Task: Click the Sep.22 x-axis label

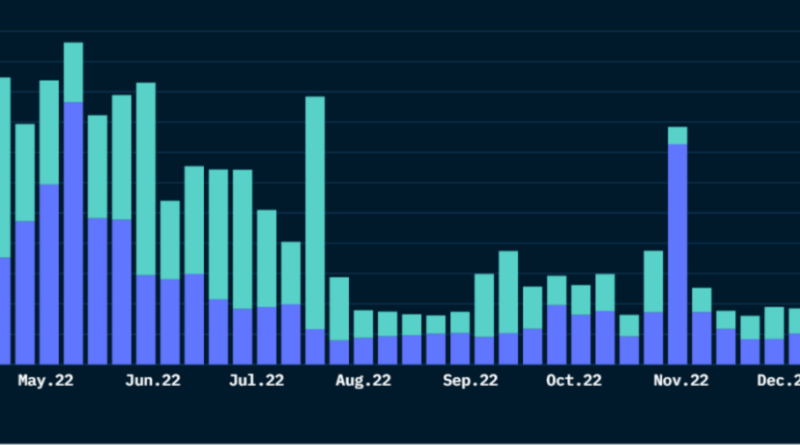Action: [470, 380]
